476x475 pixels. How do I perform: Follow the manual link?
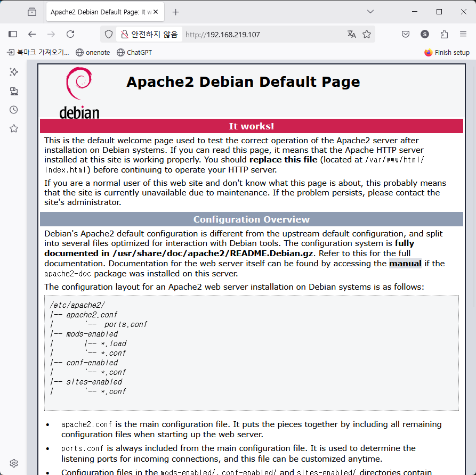[x=405, y=263]
